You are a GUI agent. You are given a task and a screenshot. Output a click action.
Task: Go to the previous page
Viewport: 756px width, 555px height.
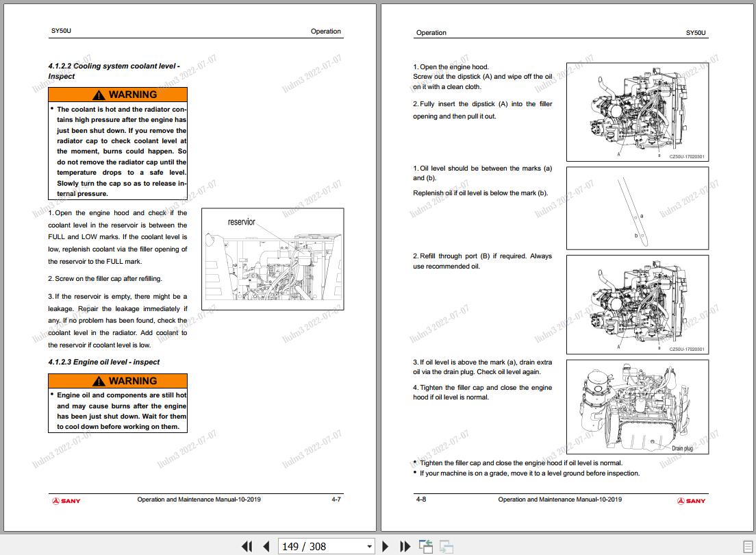point(266,546)
